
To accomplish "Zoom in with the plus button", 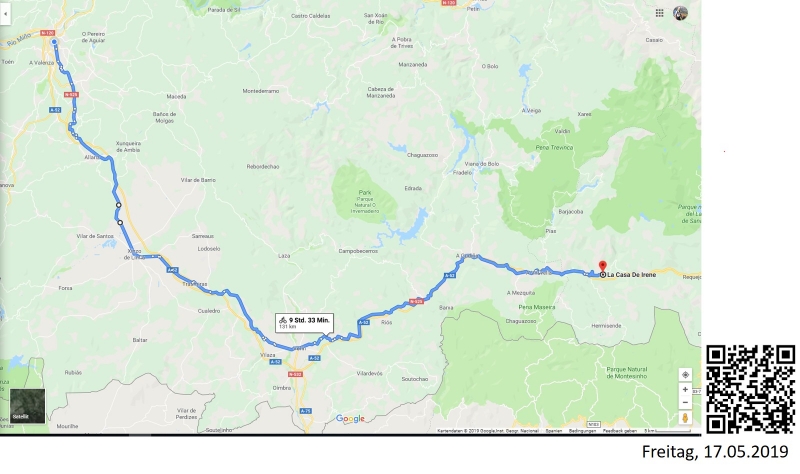I will [685, 389].
